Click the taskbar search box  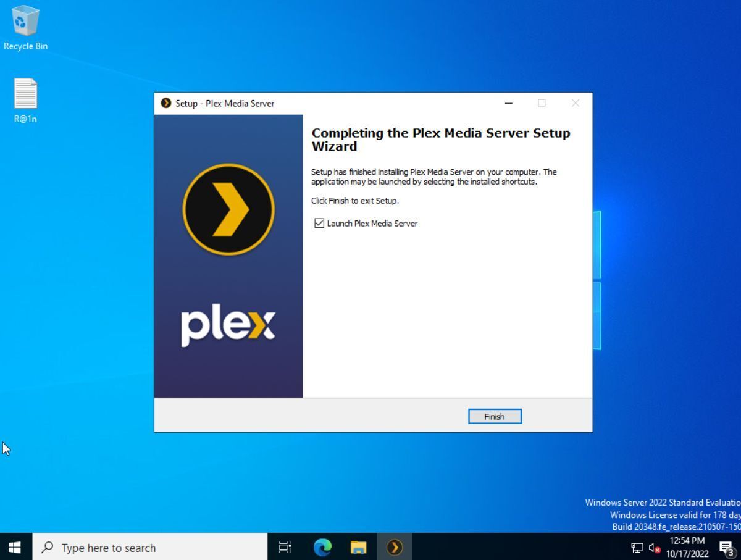coord(150,547)
